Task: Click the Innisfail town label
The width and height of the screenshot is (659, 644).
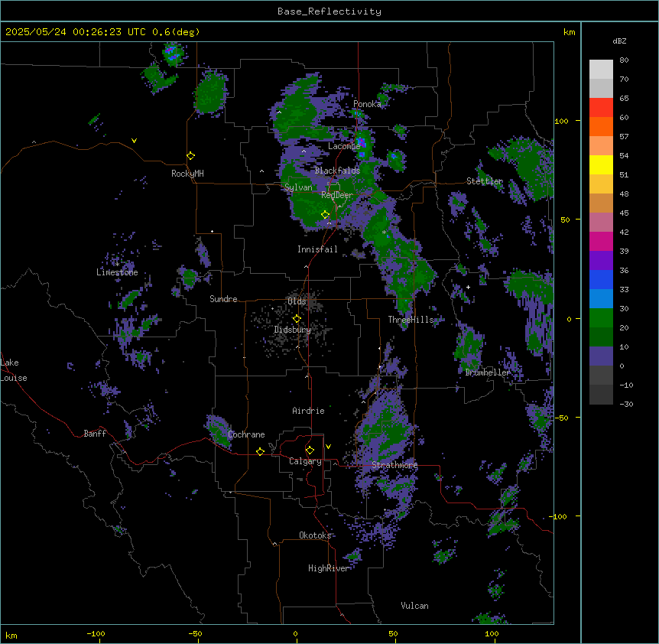Action: (317, 249)
